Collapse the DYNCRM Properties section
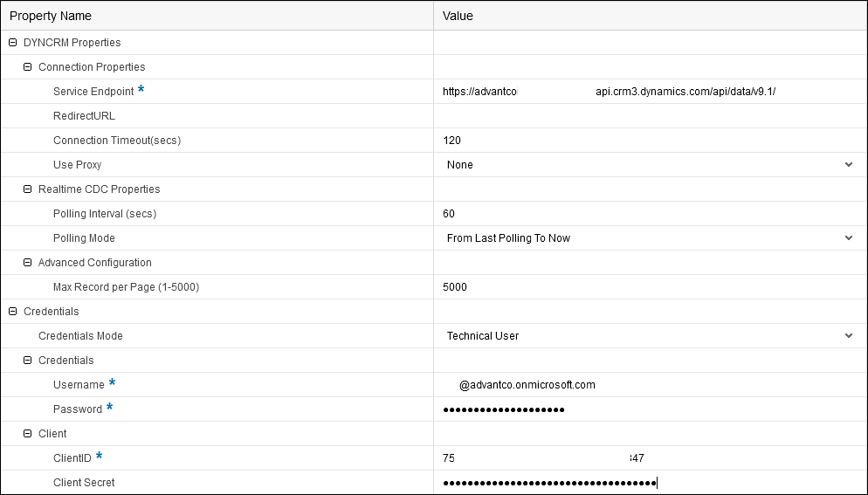 coord(12,42)
